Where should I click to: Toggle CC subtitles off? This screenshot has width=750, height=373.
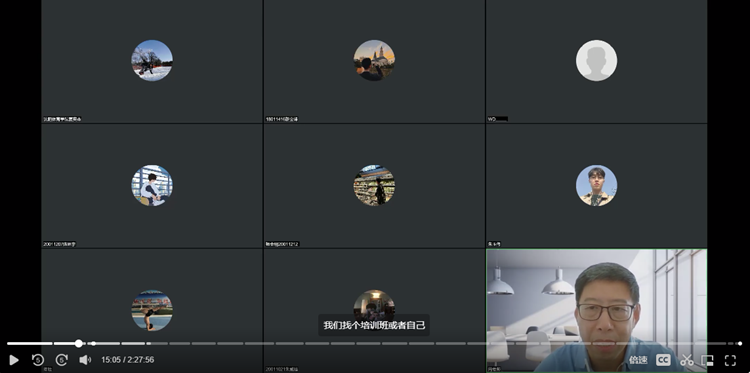coord(663,360)
